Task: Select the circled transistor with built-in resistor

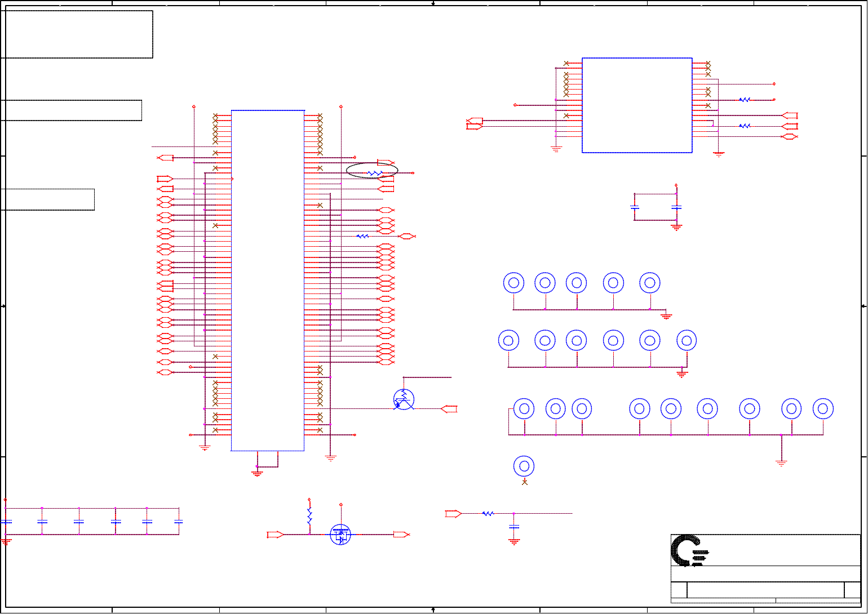Action: [x=404, y=399]
